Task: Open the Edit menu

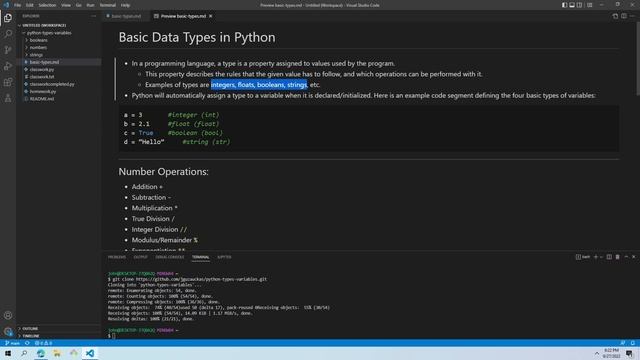Action: (29, 5)
